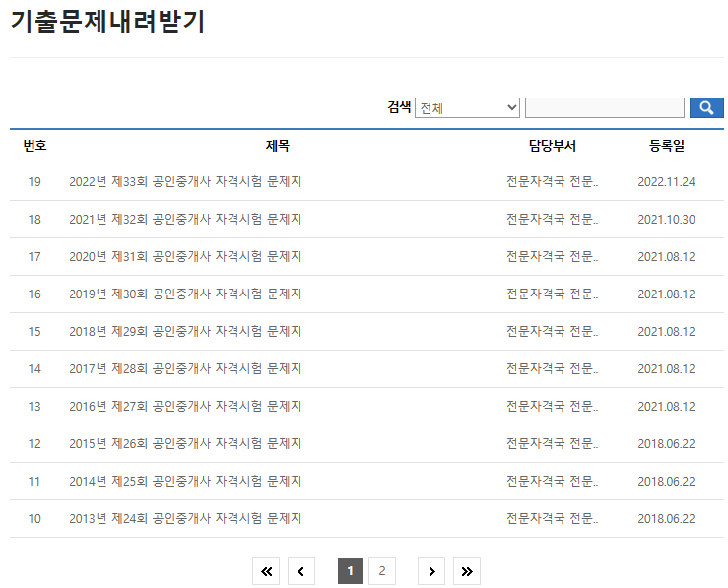Open 2014년 제25회 공인중개사 자격시험 문제지
Viewport: 728px width, 588px height.
(185, 482)
